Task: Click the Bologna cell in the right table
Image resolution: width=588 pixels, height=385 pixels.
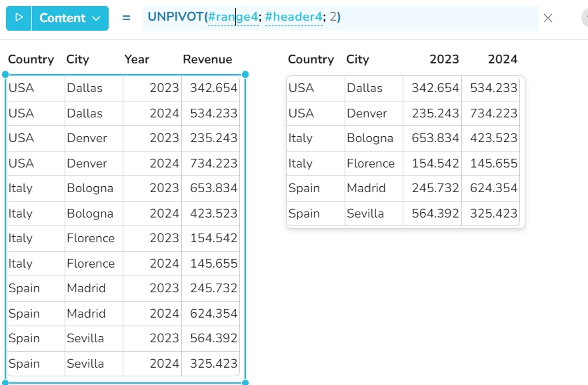Action: click(370, 138)
